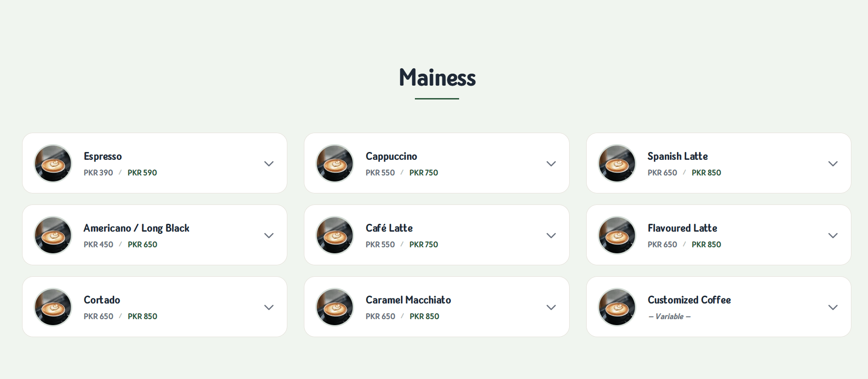Click the Cortado coffee cup thumbnail
The image size is (868, 379).
pos(53,307)
